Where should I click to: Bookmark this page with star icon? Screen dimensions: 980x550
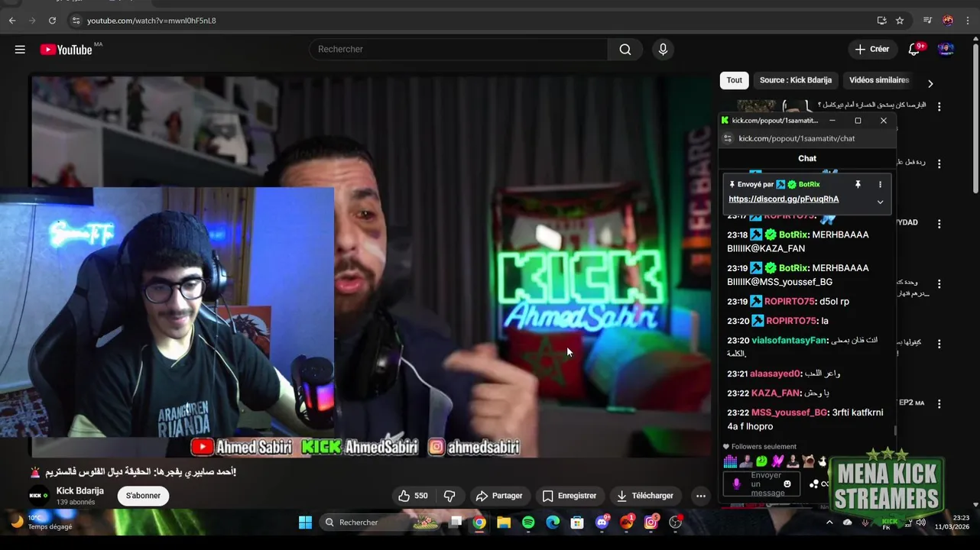click(900, 21)
